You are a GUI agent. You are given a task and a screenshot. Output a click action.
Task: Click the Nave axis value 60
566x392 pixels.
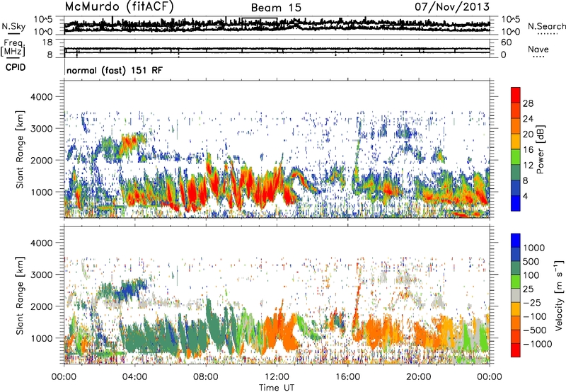pos(506,42)
